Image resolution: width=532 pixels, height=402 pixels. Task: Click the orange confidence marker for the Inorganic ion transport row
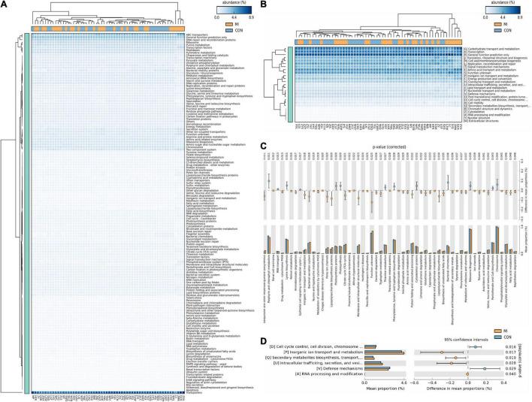click(x=442, y=352)
